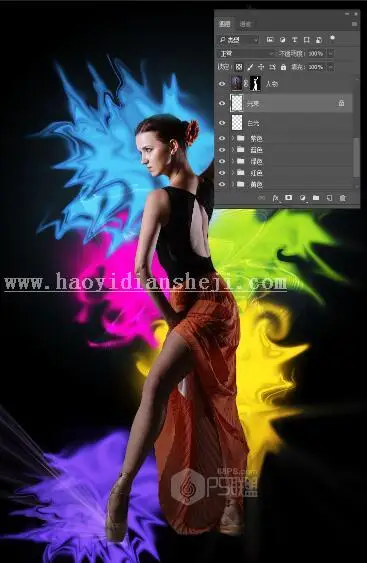Hide the selected layer below 人物

pyautogui.click(x=222, y=103)
